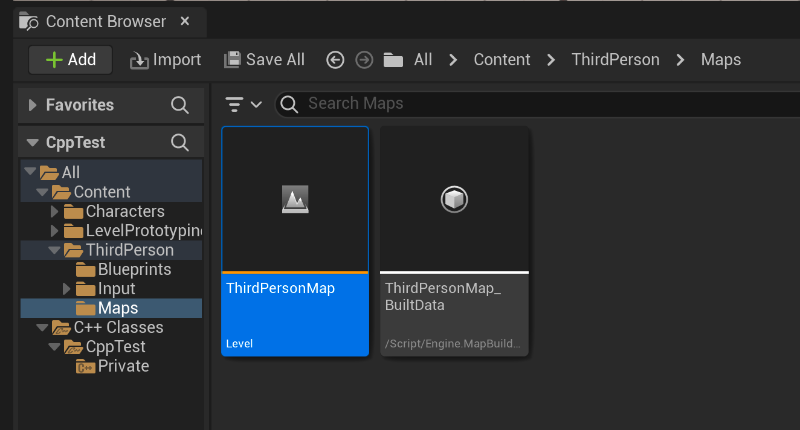This screenshot has height=430, width=800.
Task: Click Save All floppy disk icon
Action: [232, 60]
